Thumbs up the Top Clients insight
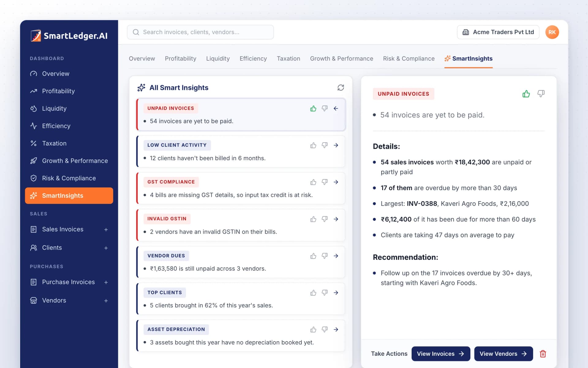Viewport: 588px width, 368px height. click(313, 293)
